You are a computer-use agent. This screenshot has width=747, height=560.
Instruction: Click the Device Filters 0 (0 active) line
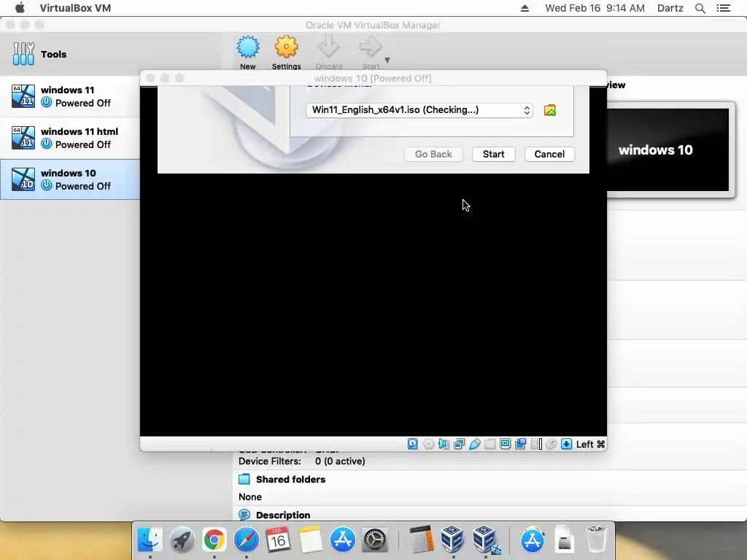click(x=302, y=461)
